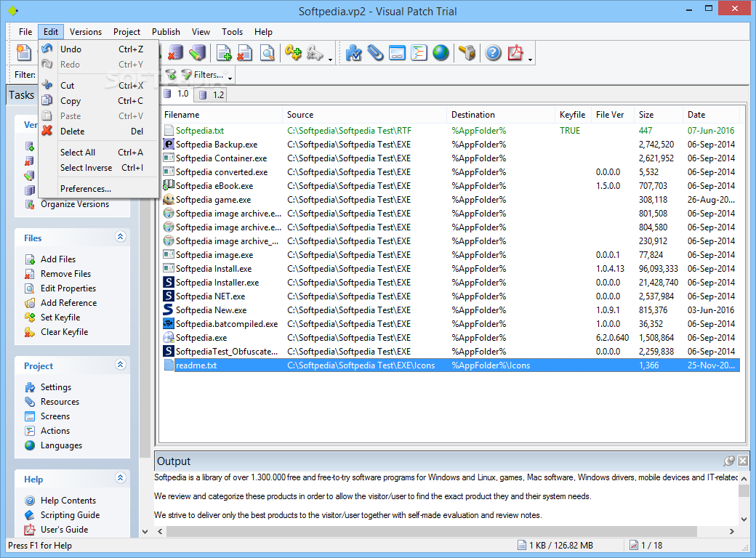756x558 pixels.
Task: Click the Filters... button
Action: pos(203,75)
